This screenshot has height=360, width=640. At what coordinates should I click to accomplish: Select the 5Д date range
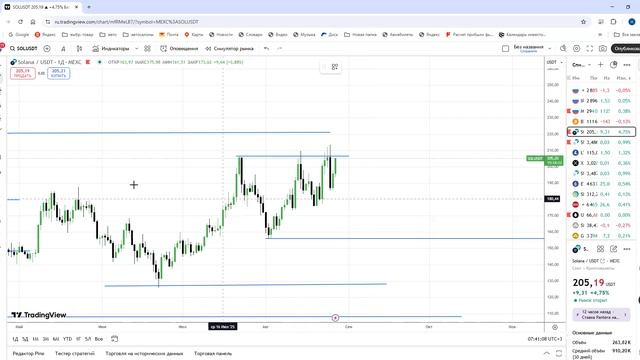pyautogui.click(x=25, y=339)
